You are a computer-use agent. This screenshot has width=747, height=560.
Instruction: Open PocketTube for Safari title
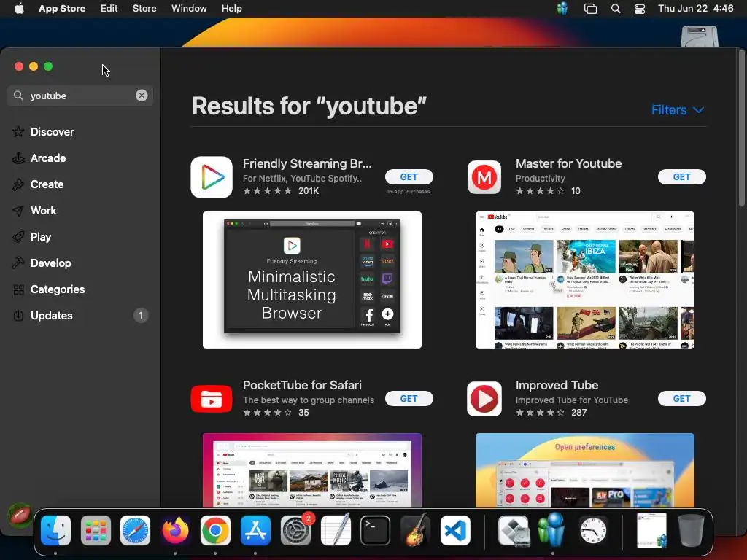coord(302,385)
